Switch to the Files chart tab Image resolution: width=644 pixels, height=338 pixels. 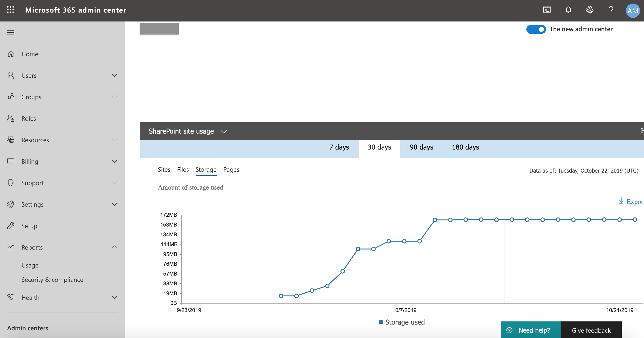tap(183, 170)
